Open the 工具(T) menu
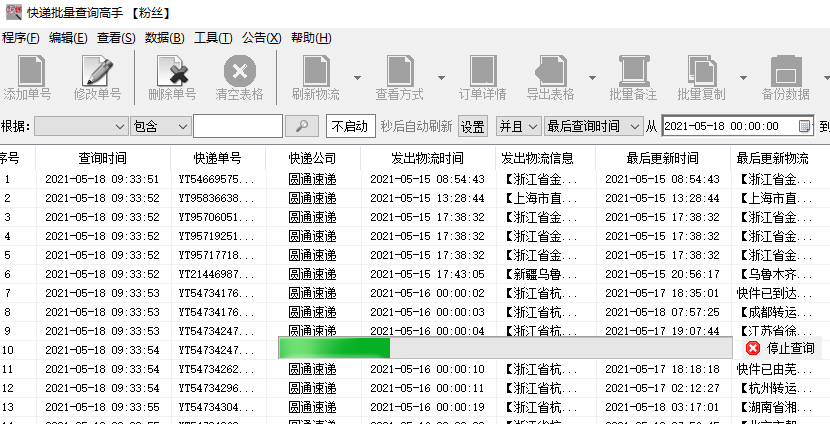Image resolution: width=830 pixels, height=424 pixels. click(x=213, y=38)
